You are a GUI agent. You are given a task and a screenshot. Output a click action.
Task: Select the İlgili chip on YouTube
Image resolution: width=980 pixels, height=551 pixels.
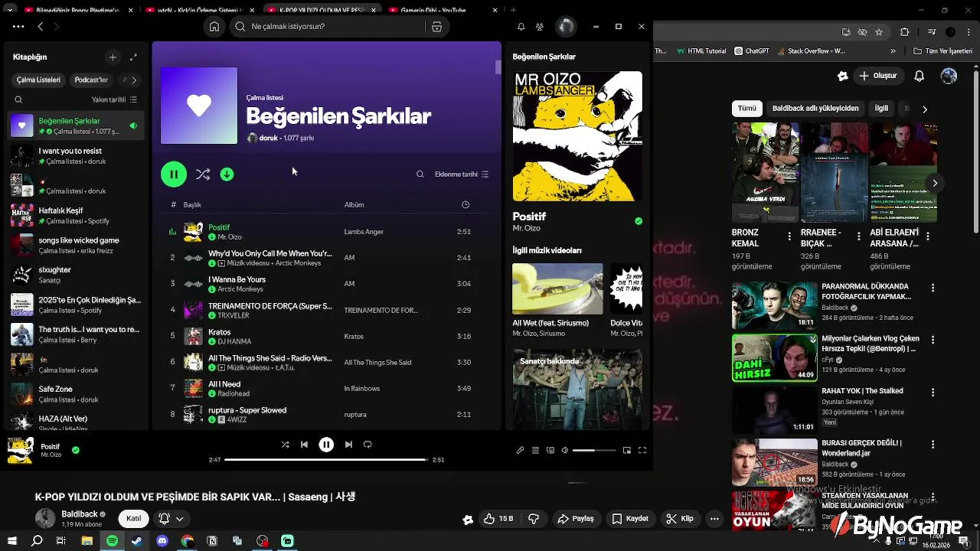click(x=881, y=109)
